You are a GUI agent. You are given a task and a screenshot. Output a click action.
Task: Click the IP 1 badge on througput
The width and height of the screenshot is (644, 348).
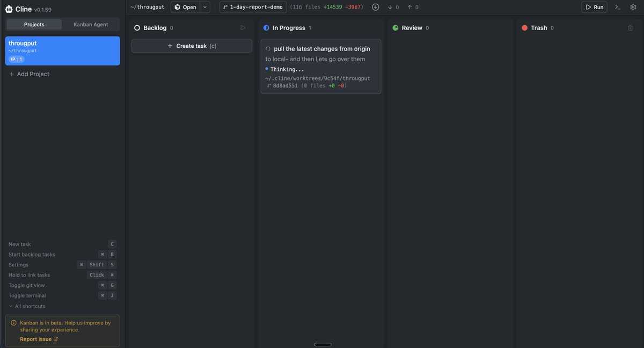(16, 59)
